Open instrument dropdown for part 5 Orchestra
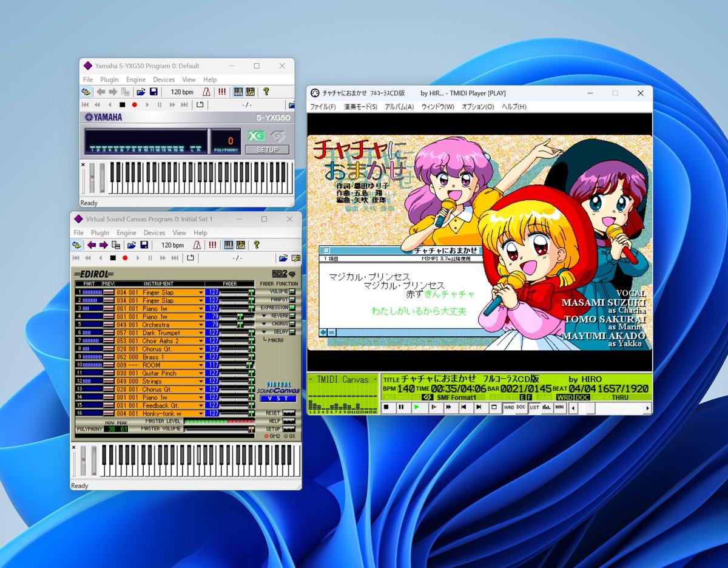This screenshot has width=728, height=568. pyautogui.click(x=201, y=325)
